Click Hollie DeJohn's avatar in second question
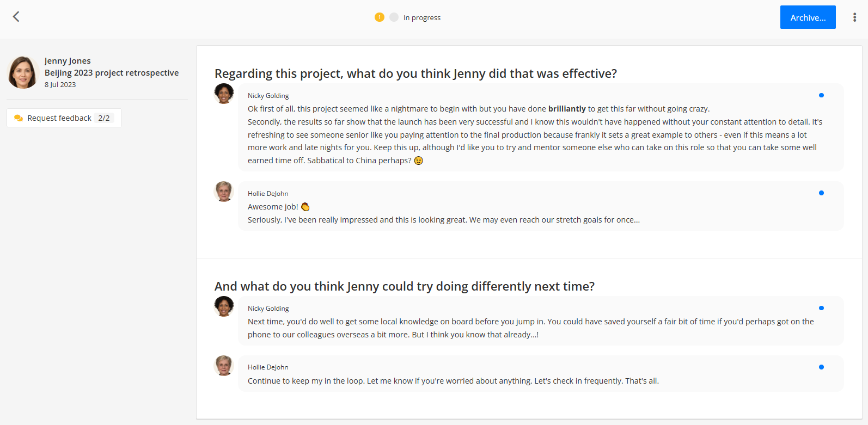 tap(224, 366)
